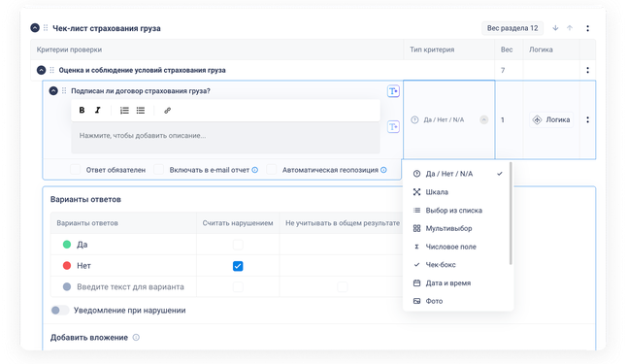The height and width of the screenshot is (364, 627).
Task: Open three-dot menu of Оценка и соблюдение row
Action: (587, 70)
